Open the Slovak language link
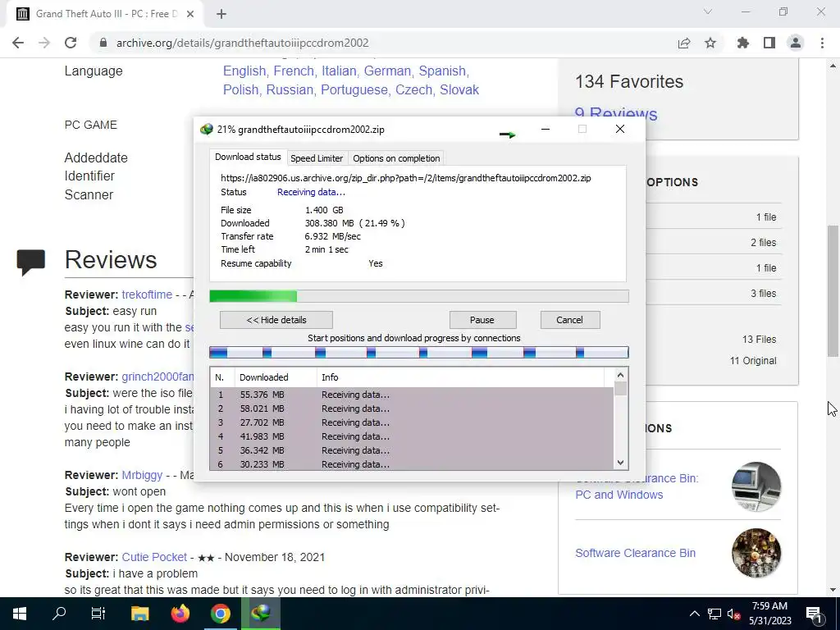 459,89
